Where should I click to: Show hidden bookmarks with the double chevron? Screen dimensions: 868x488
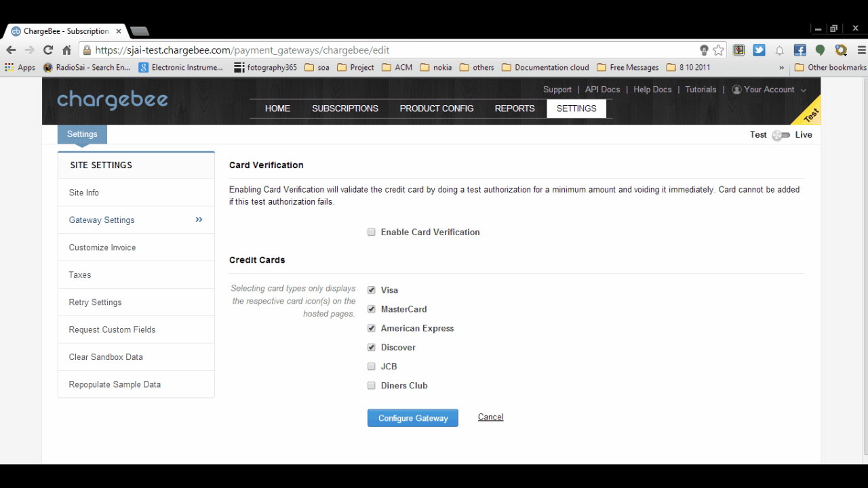coord(781,68)
